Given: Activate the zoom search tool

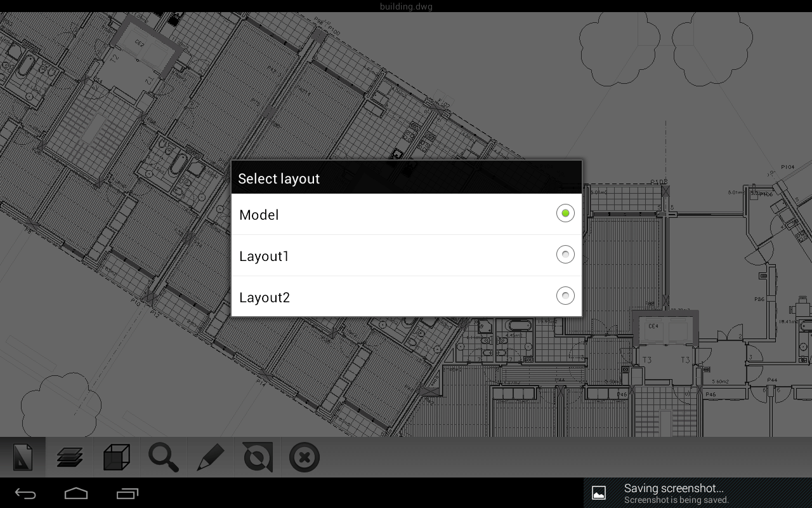Looking at the screenshot, I should [163, 457].
